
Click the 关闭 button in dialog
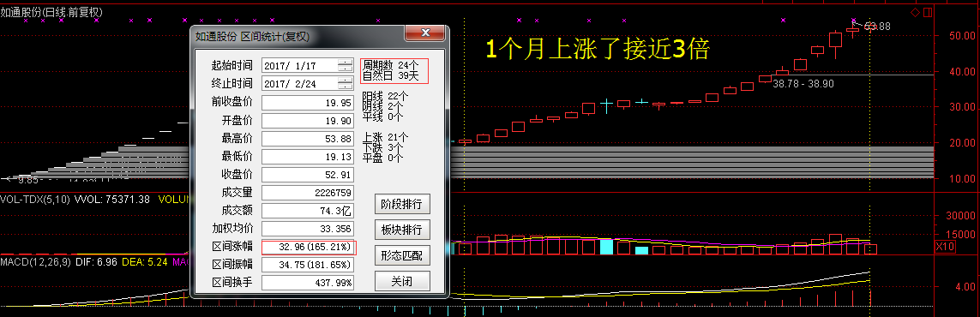coord(402,281)
